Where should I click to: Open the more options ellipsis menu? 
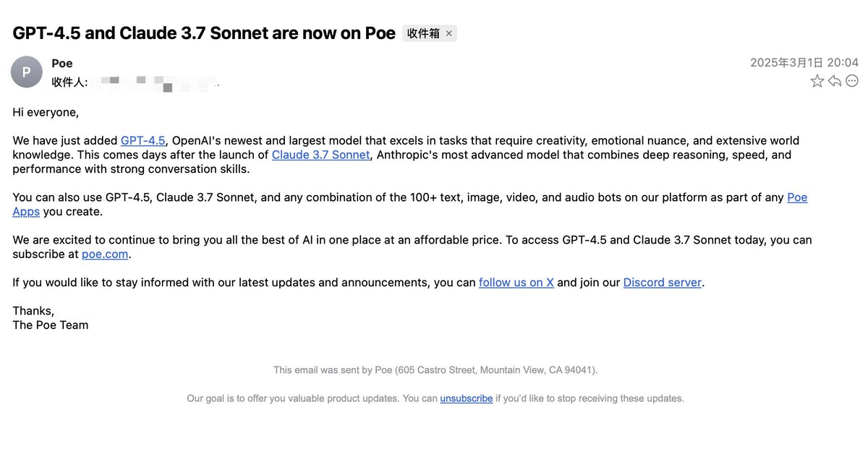[852, 81]
